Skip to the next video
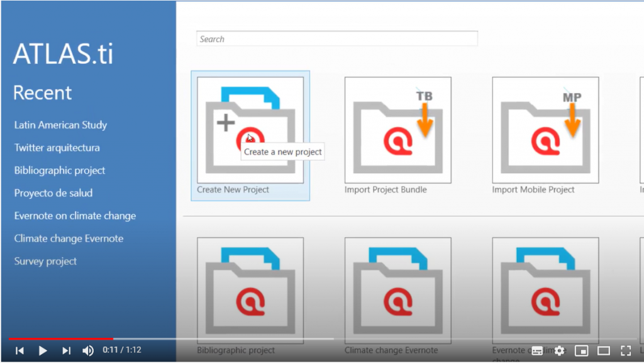 coord(66,350)
